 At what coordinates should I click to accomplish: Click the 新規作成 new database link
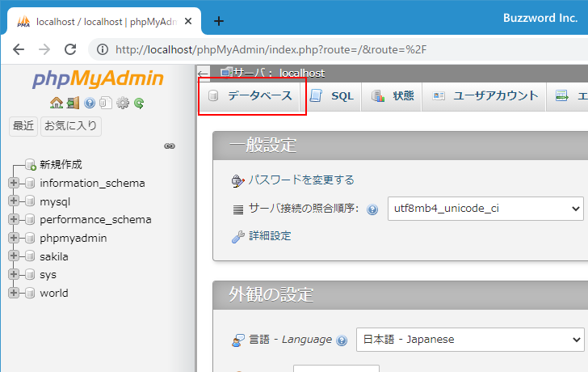61,164
